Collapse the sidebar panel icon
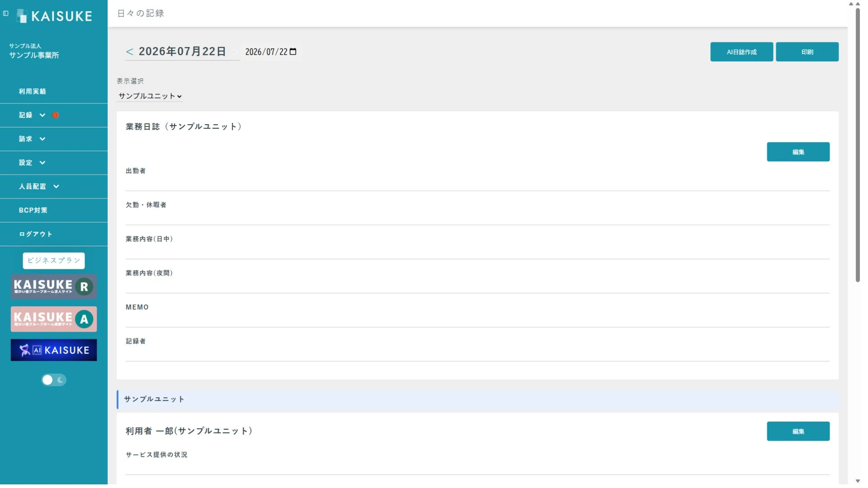The height and width of the screenshot is (488, 868). click(x=6, y=14)
